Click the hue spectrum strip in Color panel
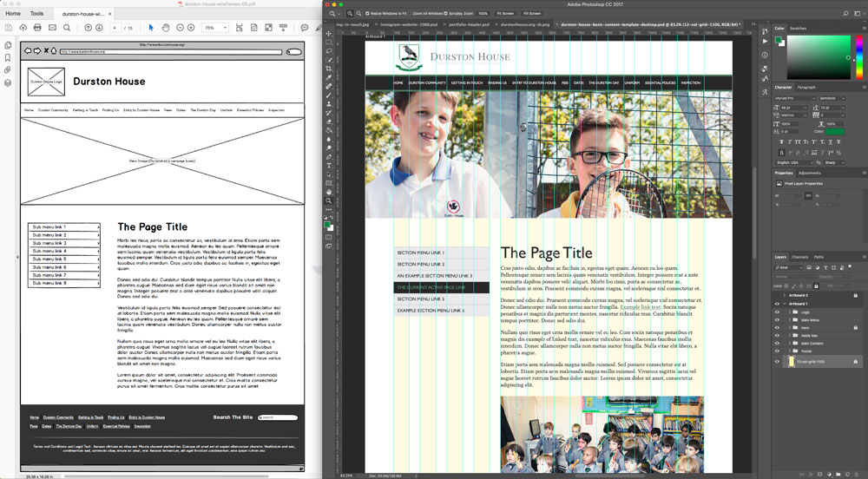Image resolution: width=868 pixels, height=479 pixels. [859, 57]
